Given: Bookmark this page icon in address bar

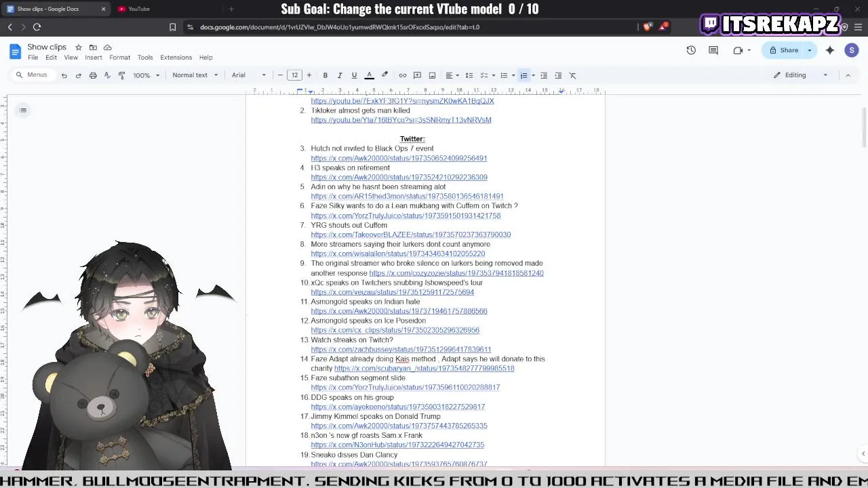Looking at the screenshot, I should 172,27.
